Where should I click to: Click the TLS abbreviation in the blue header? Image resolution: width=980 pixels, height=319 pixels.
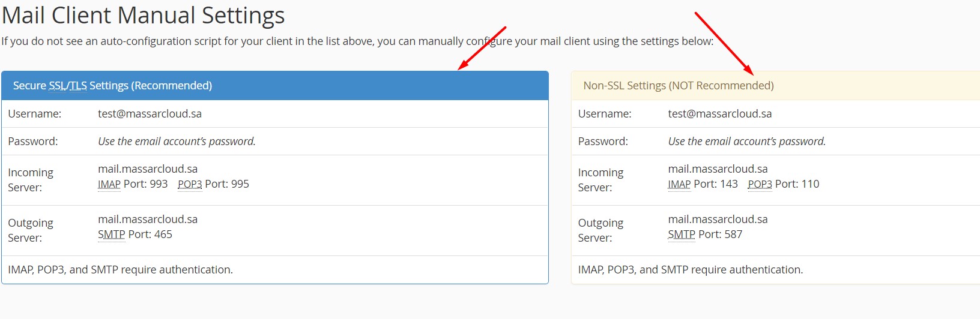coord(78,86)
